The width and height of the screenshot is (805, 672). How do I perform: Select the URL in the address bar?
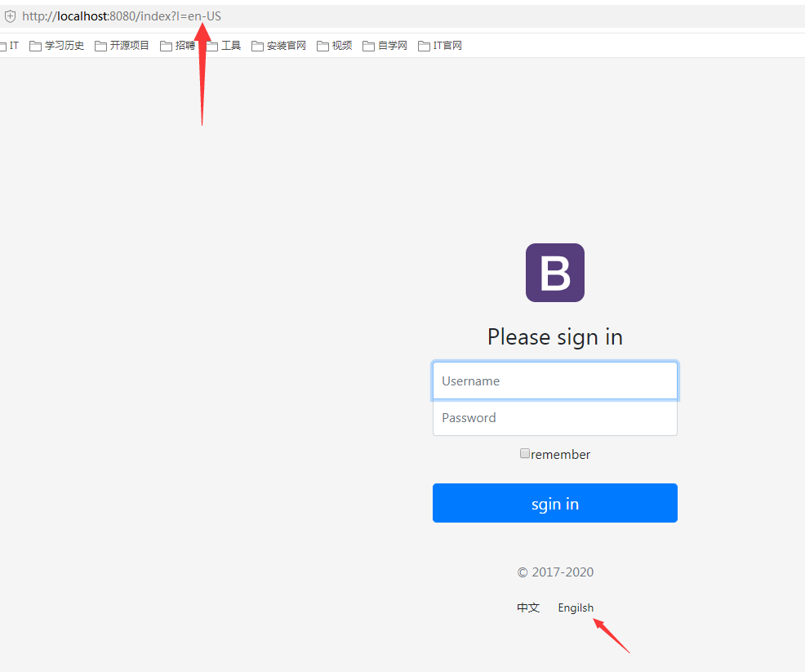(119, 16)
